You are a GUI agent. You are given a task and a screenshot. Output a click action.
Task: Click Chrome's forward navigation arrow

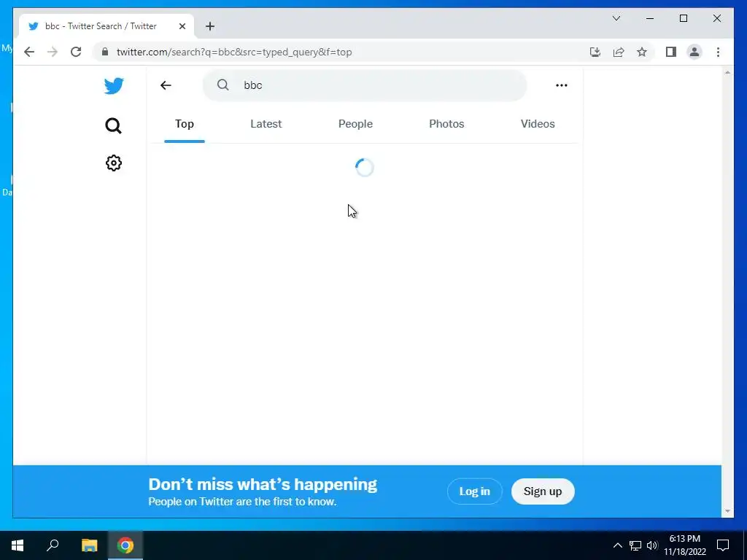[x=53, y=52]
